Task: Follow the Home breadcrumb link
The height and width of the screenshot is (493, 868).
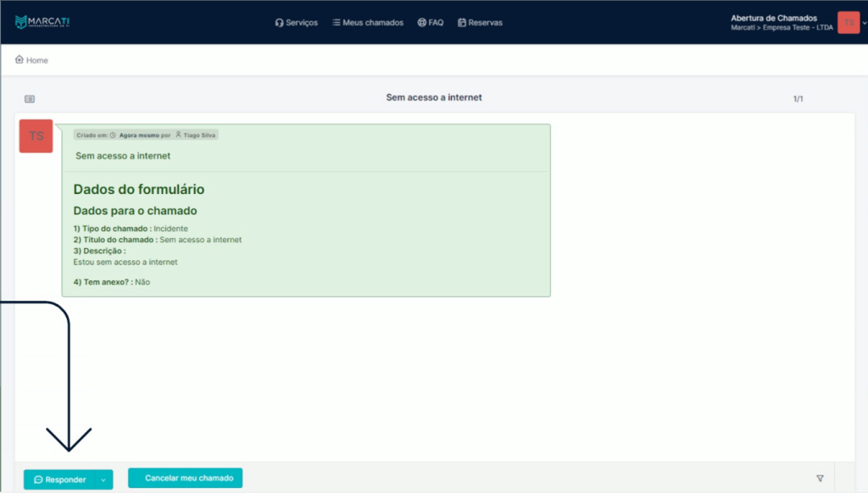Action: 37,61
